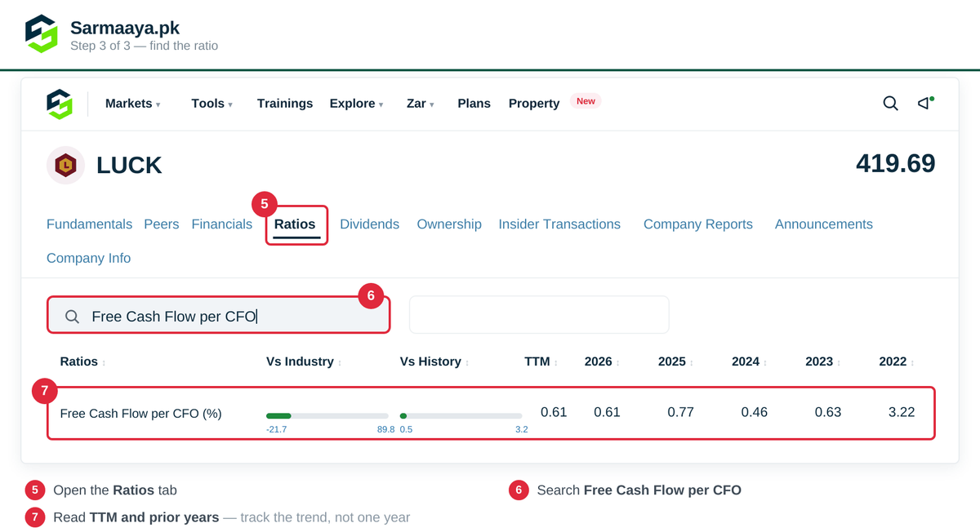
Task: Click the first 0.61 value under TTM
Action: 554,412
